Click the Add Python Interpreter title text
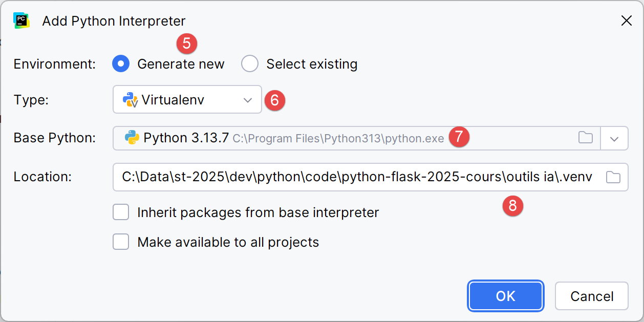The height and width of the screenshot is (322, 644). pos(114,21)
